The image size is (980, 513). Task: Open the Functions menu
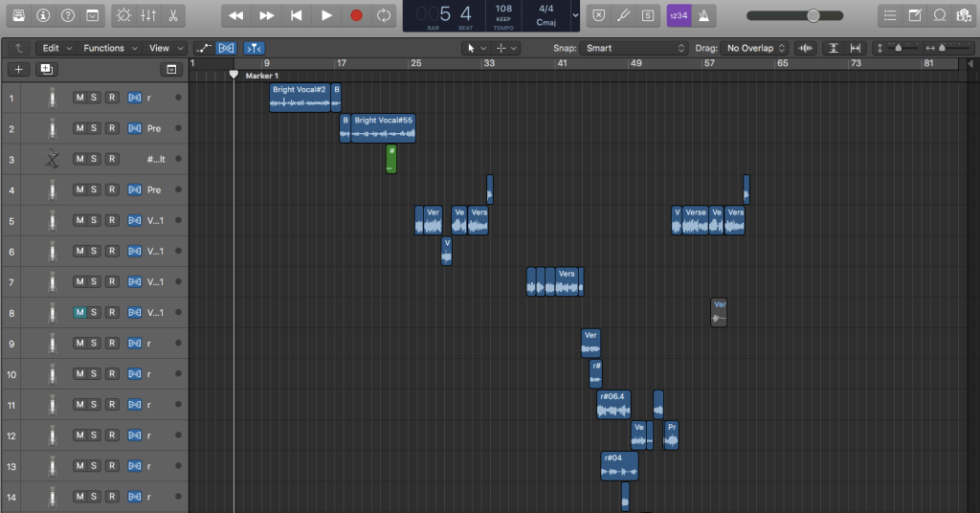coord(109,48)
